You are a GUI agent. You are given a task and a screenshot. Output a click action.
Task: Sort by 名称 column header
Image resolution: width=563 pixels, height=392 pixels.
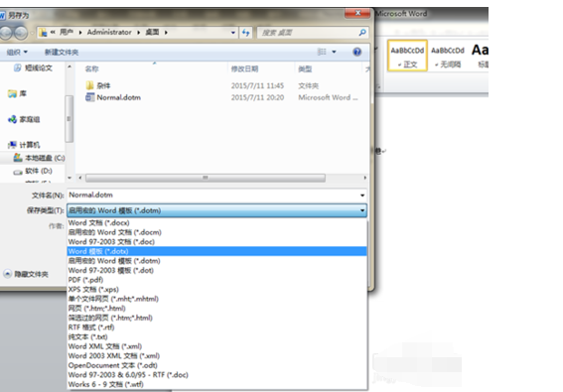(x=92, y=68)
